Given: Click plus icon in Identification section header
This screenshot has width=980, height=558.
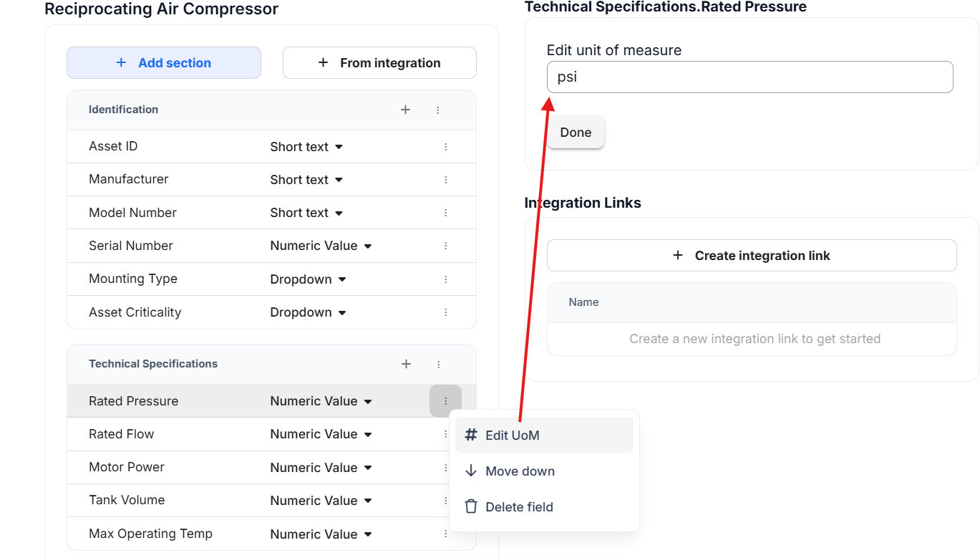Looking at the screenshot, I should [x=405, y=110].
